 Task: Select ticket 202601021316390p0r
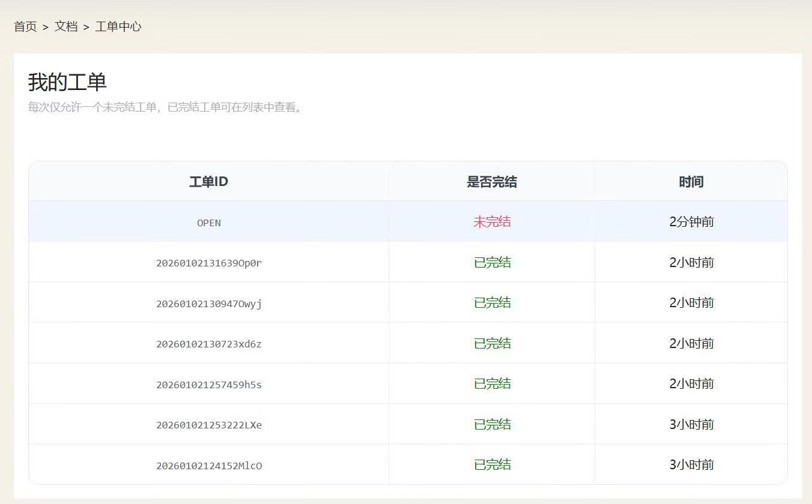coord(208,262)
